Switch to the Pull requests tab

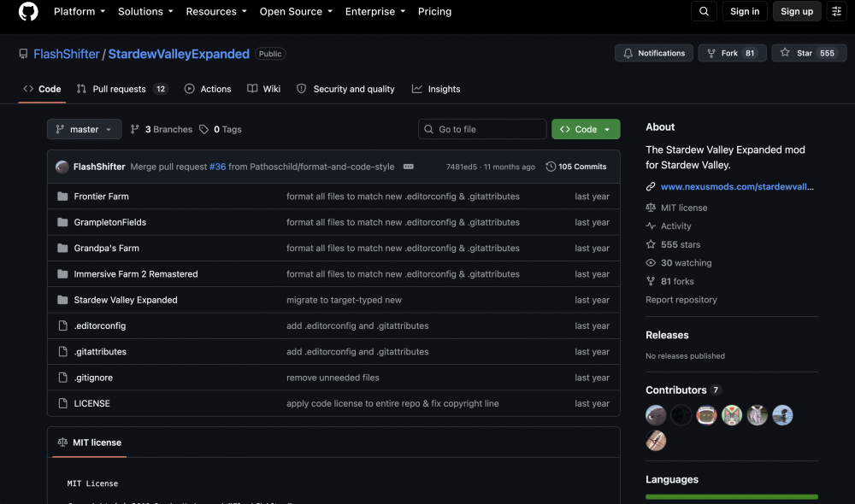point(122,89)
